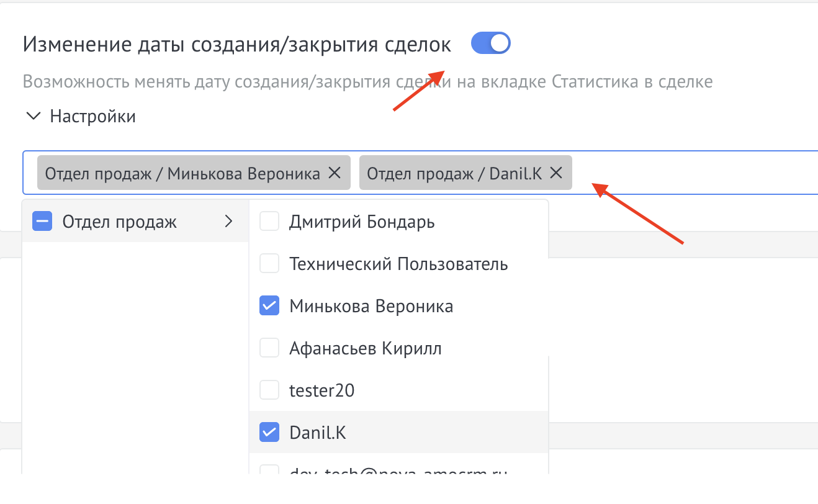The width and height of the screenshot is (818, 504).
Task: Check the tester20 checkbox
Action: point(269,390)
